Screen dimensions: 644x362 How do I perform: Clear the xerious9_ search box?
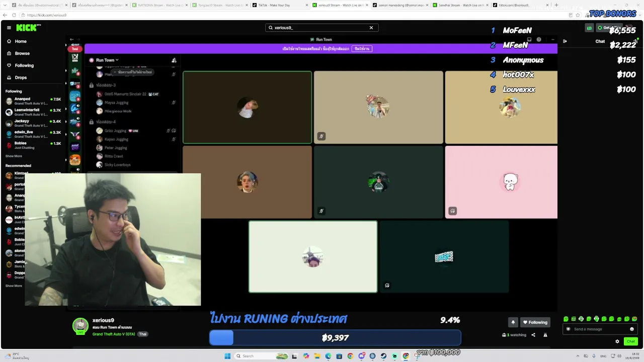pos(371,28)
